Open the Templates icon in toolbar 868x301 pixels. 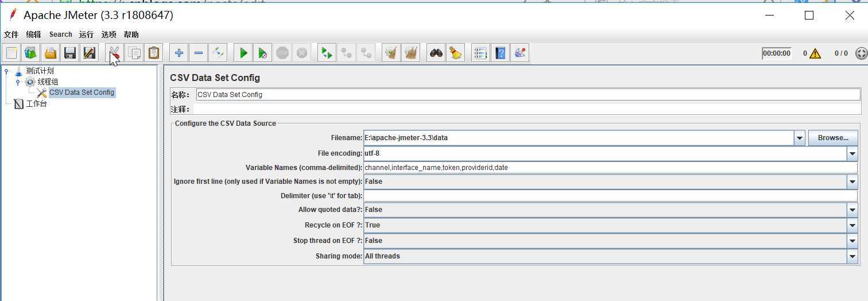tap(31, 53)
